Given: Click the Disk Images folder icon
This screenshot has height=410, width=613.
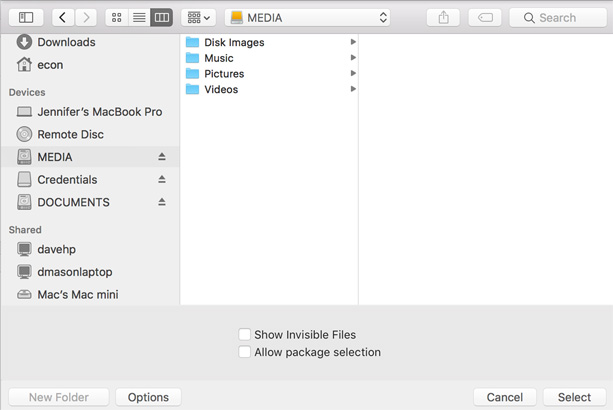Looking at the screenshot, I should (192, 42).
